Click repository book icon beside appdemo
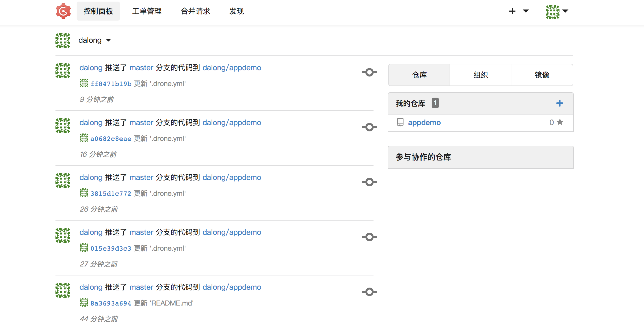 click(400, 122)
